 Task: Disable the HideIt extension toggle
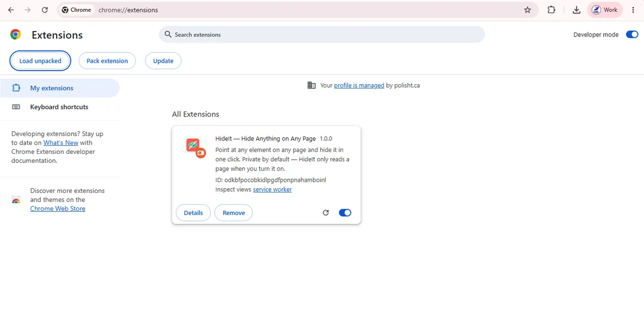pyautogui.click(x=345, y=213)
